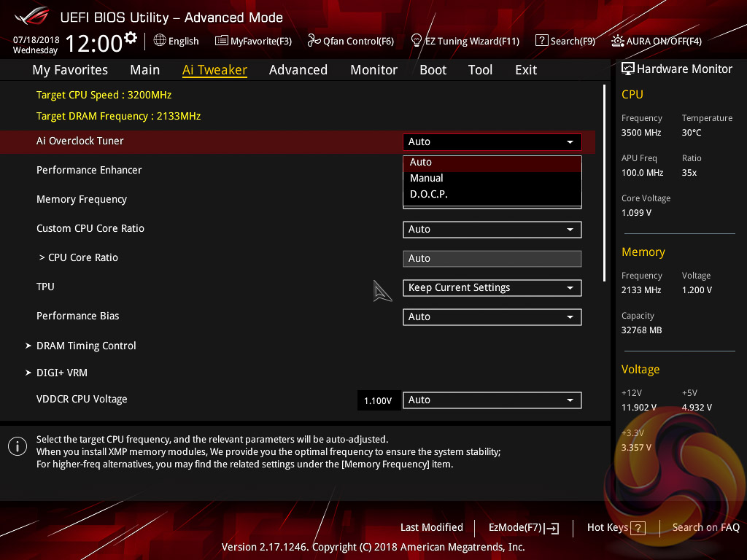Choose Manual in Ai Overclock Tuner list
Image resolution: width=747 pixels, height=560 pixels.
[492, 178]
